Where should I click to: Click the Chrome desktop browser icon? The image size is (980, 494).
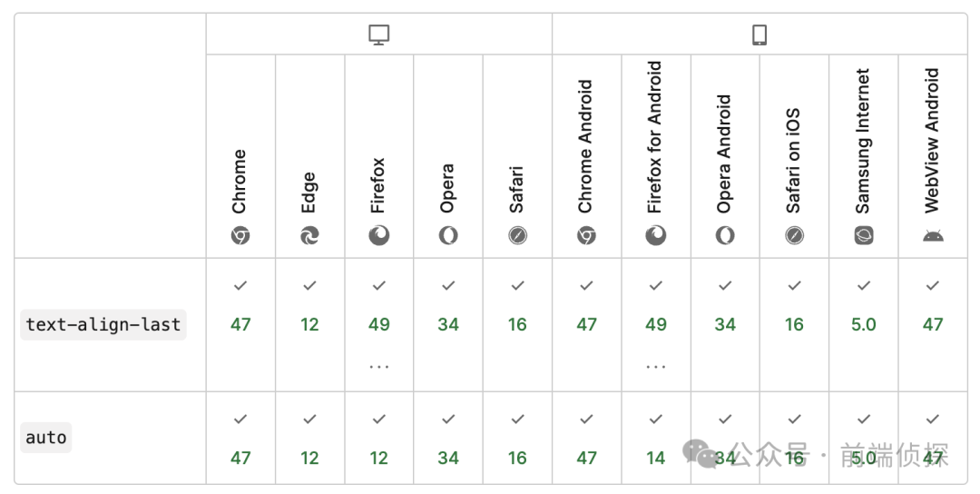pos(240,236)
